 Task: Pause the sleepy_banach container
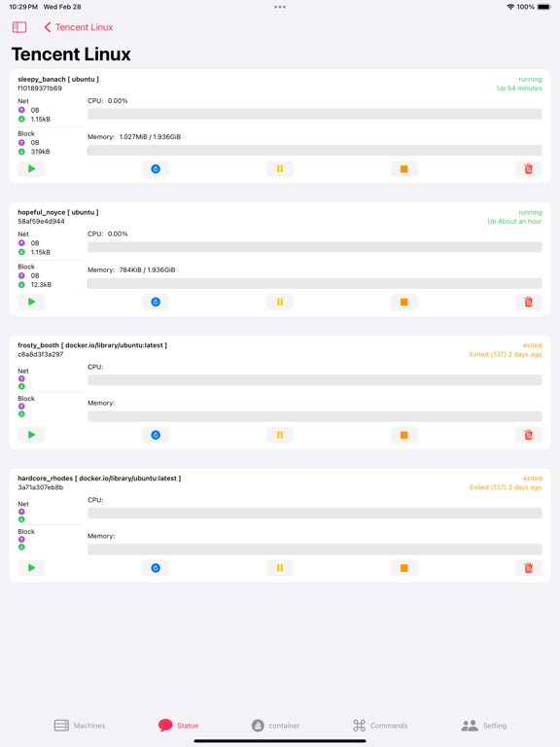[280, 168]
